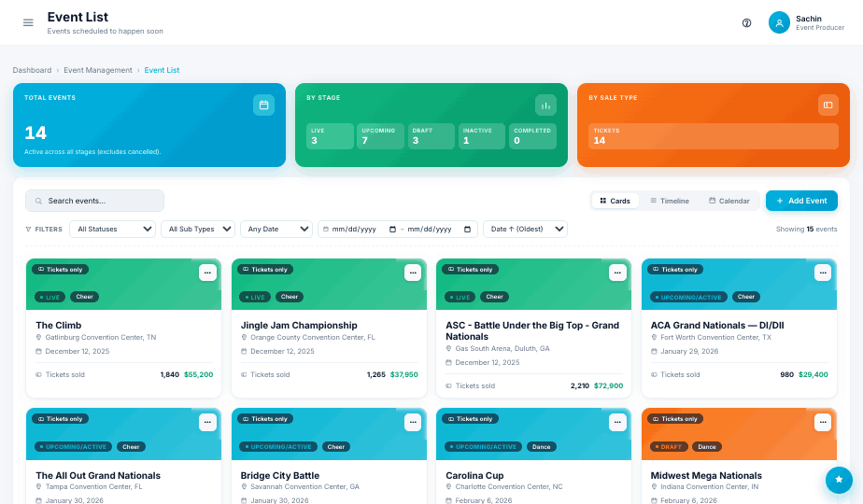The image size is (863, 504).
Task: Click $55,200 revenue on The Climb
Action: tap(198, 374)
